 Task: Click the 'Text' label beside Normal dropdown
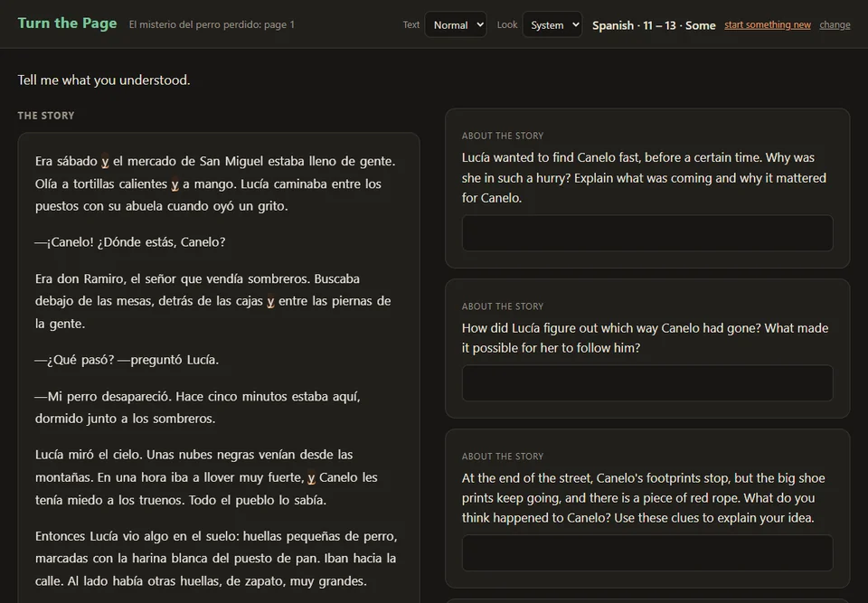coord(410,25)
